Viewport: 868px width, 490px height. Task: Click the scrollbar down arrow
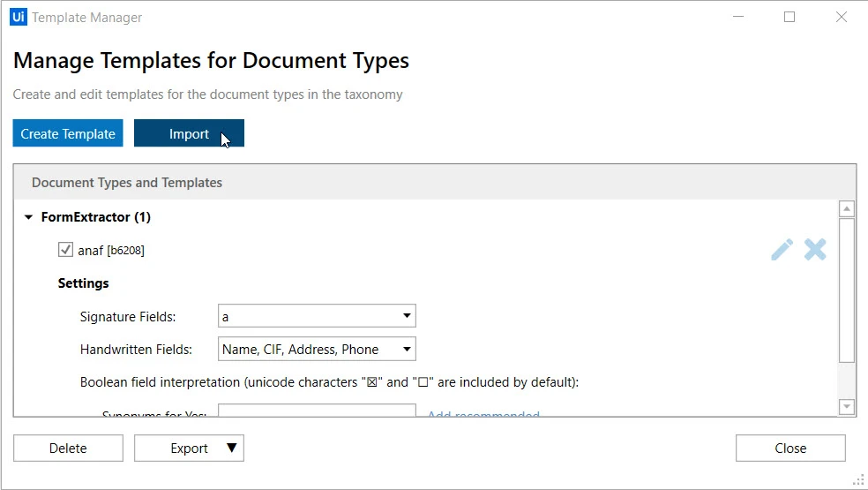tap(847, 407)
